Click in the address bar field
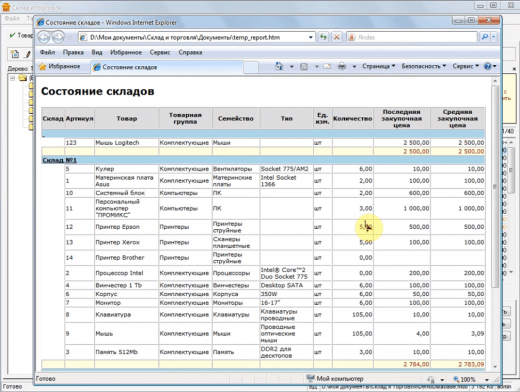The width and height of the screenshot is (520, 392). (x=196, y=37)
